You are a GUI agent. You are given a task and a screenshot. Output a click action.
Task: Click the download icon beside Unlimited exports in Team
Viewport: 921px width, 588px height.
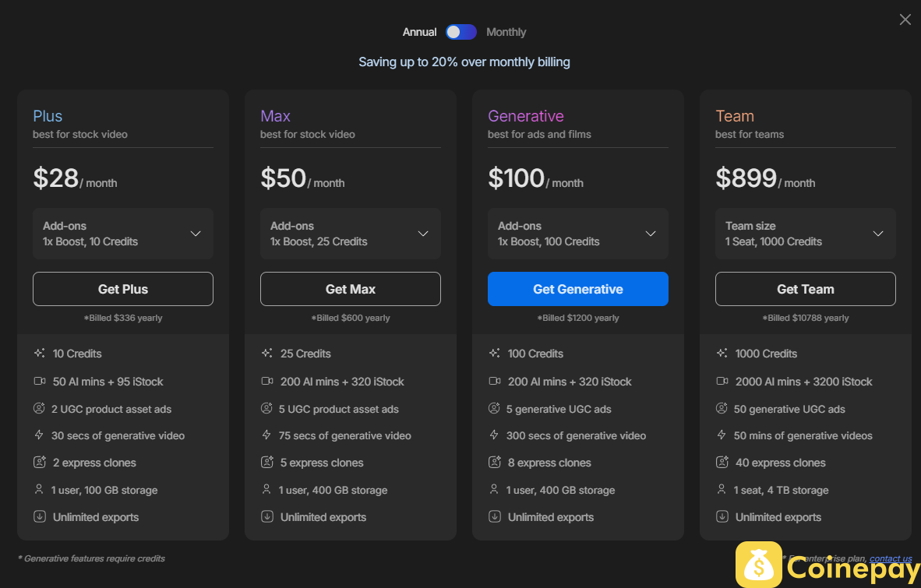[x=722, y=517]
